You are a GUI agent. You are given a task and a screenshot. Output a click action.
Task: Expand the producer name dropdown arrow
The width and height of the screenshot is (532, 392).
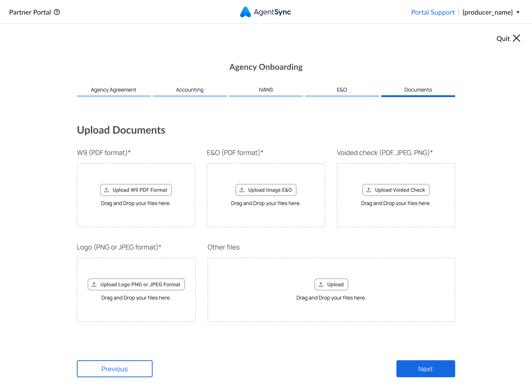518,13
